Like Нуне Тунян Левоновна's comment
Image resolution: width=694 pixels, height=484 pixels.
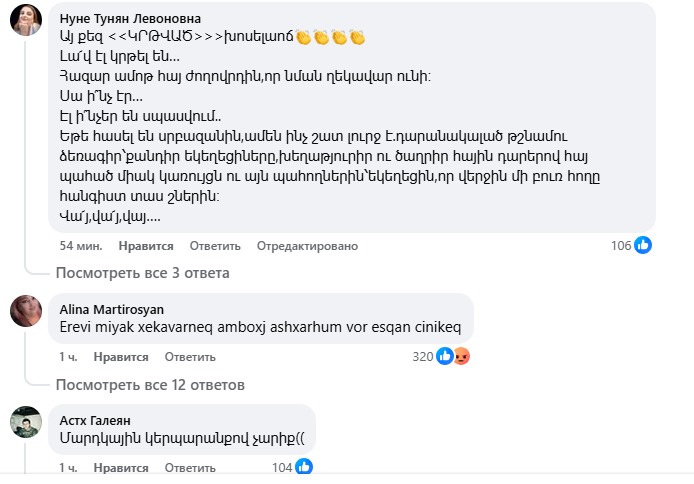(x=146, y=246)
